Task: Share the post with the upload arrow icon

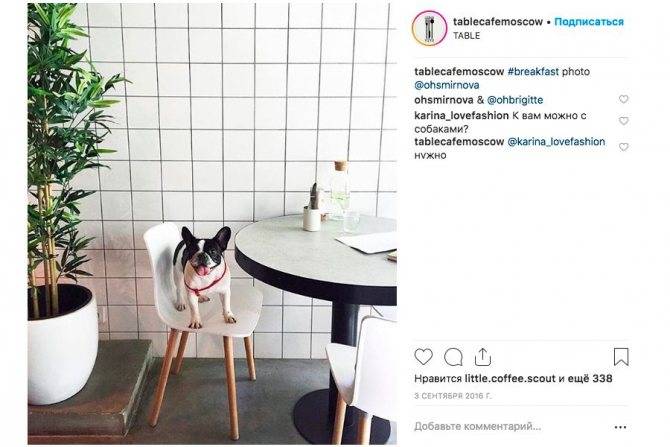Action: click(482, 357)
